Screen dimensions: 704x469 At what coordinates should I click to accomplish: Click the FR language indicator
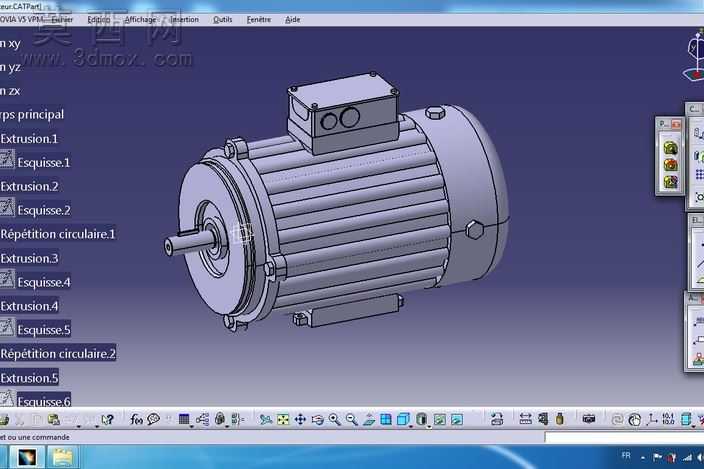[x=626, y=456]
